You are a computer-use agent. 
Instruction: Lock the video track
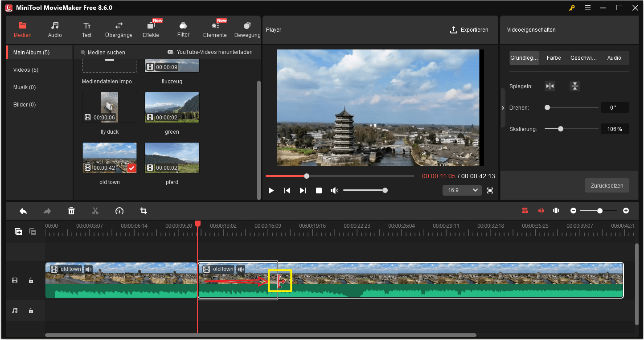tap(31, 280)
